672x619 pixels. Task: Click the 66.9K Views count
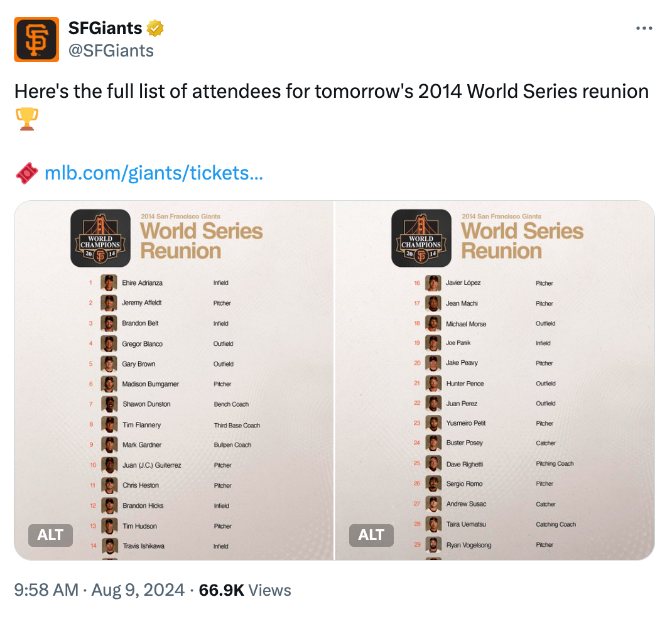pyautogui.click(x=245, y=590)
